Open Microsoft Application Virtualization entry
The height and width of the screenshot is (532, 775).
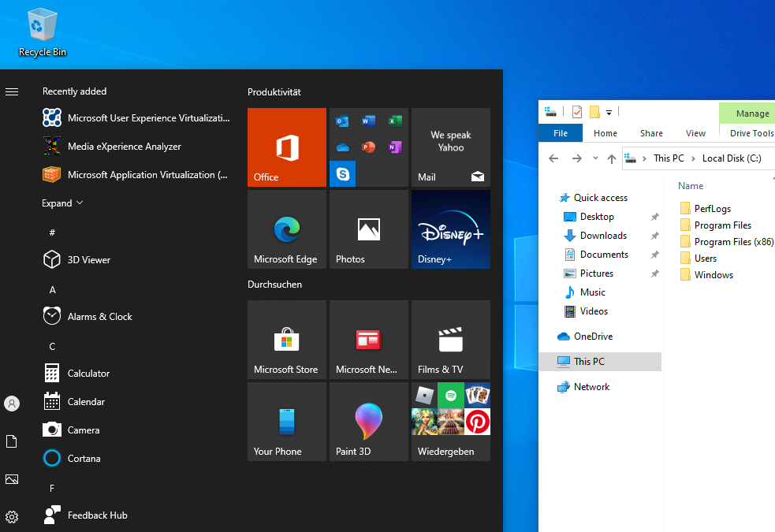click(135, 175)
